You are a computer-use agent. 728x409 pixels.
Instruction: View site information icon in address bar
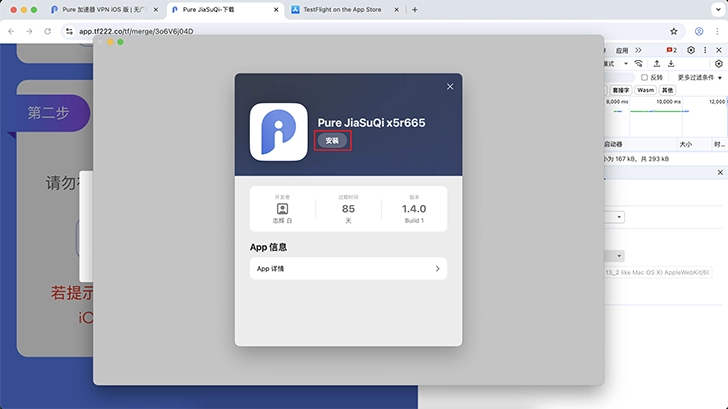[69, 31]
